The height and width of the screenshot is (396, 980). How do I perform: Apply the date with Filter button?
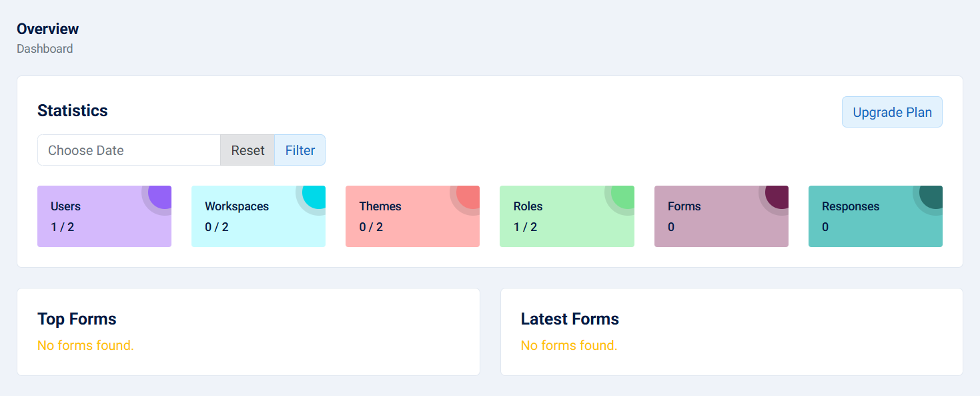click(x=300, y=150)
